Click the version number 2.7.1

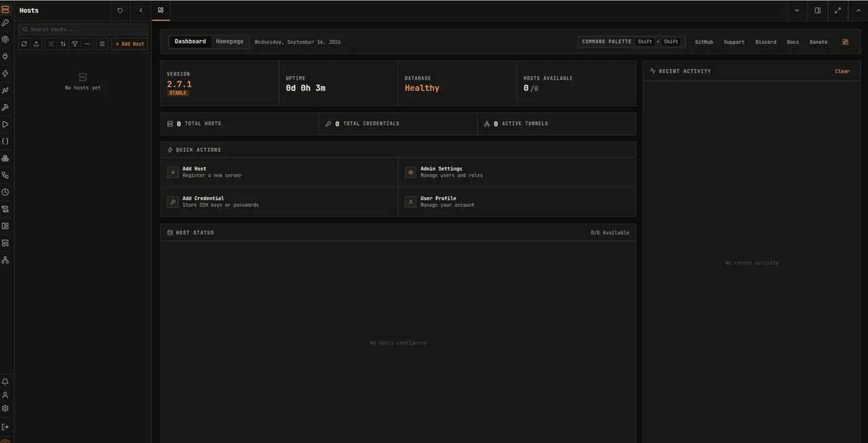click(x=180, y=85)
